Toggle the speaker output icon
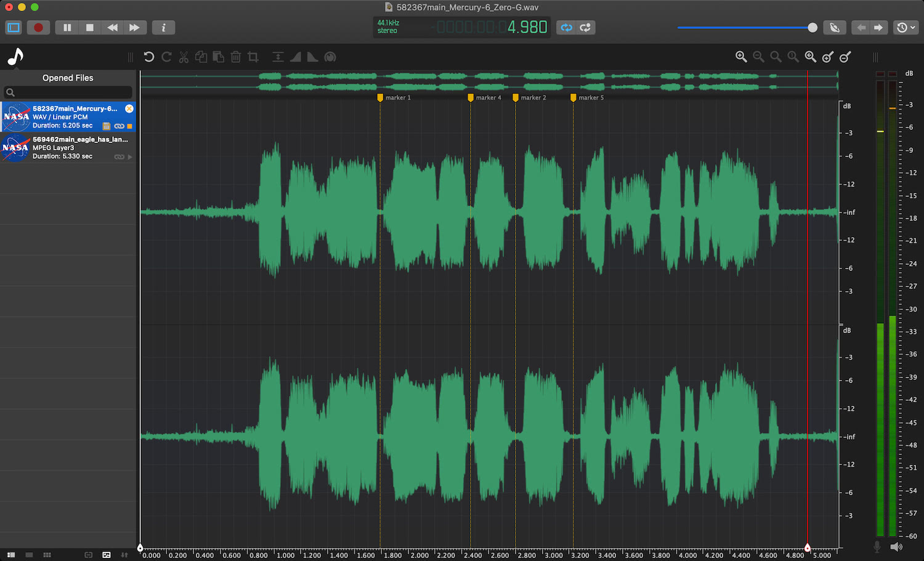 pyautogui.click(x=896, y=547)
